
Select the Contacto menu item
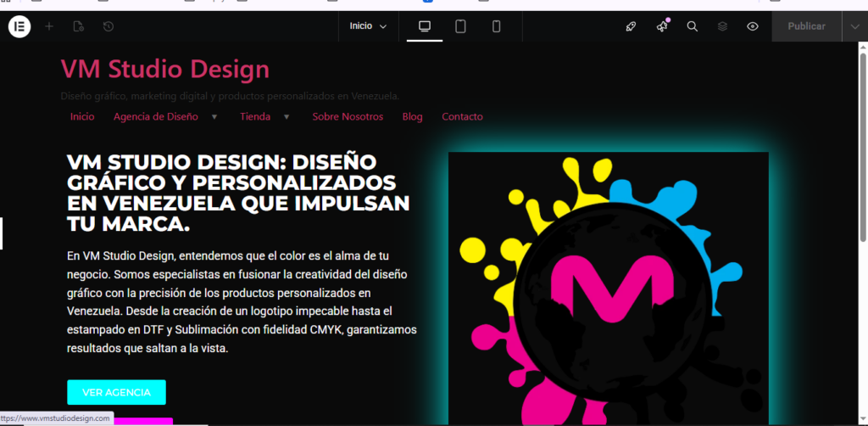[x=462, y=117]
